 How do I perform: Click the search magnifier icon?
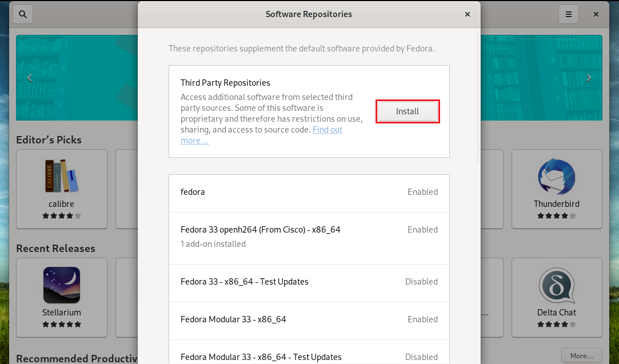[23, 14]
